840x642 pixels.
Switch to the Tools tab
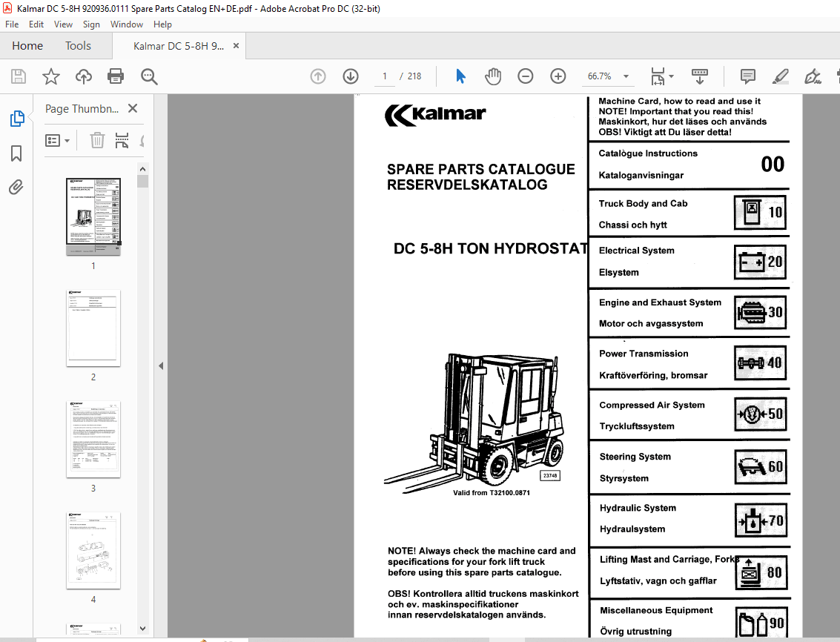pyautogui.click(x=78, y=45)
